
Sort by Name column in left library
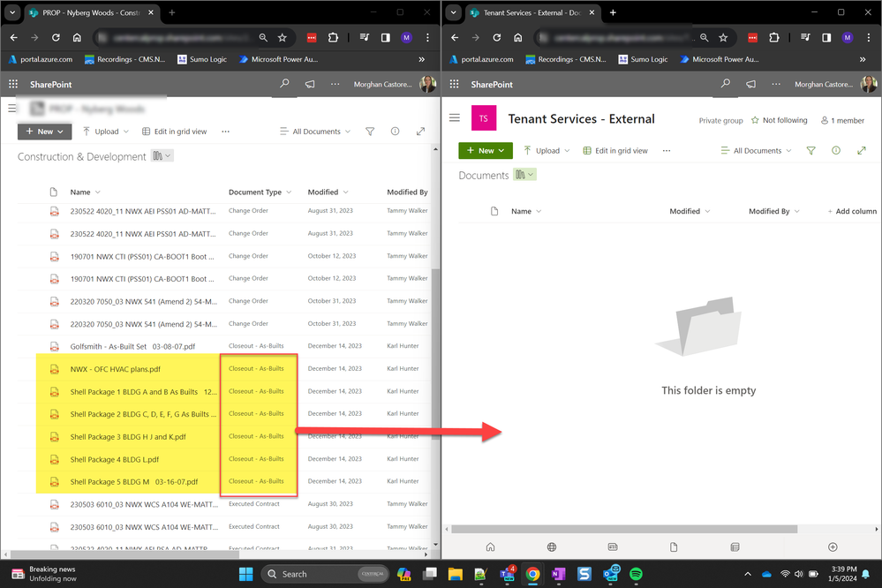85,192
